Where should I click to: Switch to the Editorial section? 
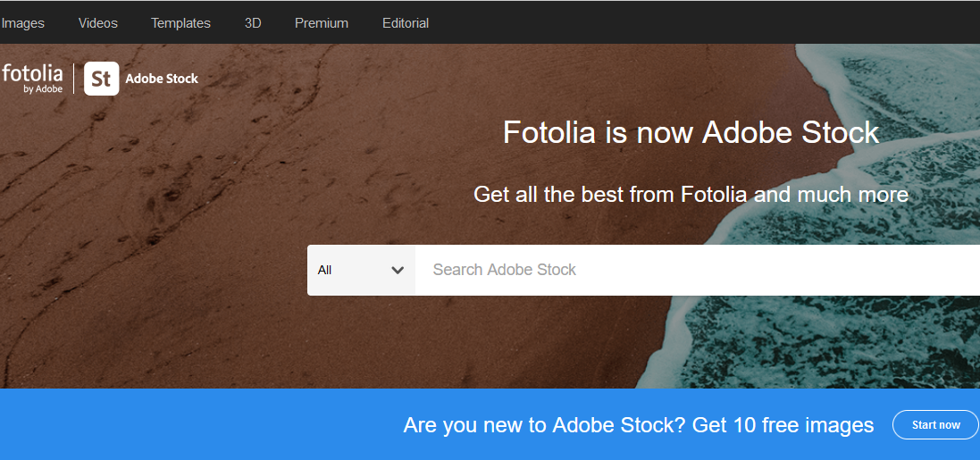406,23
